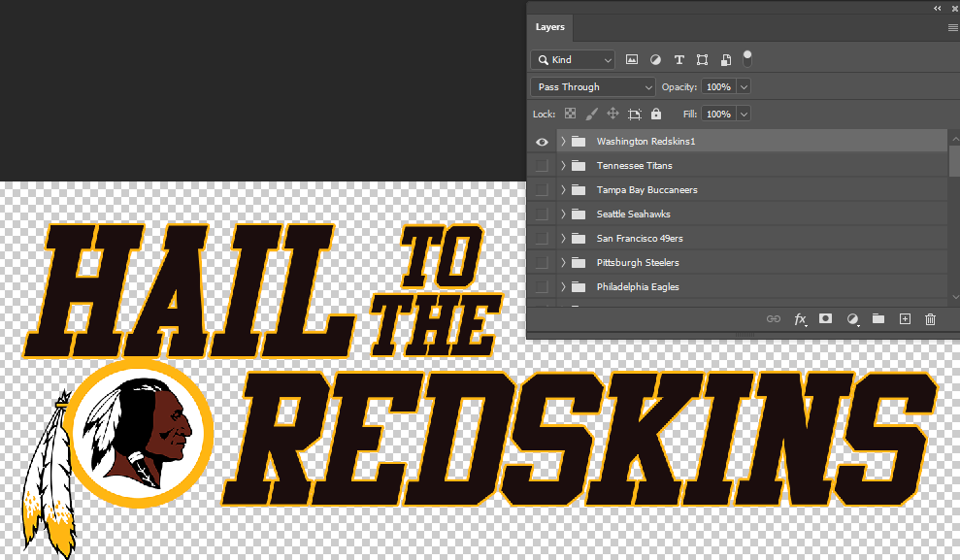Expand the San Francisco 49ers group

pyautogui.click(x=563, y=238)
